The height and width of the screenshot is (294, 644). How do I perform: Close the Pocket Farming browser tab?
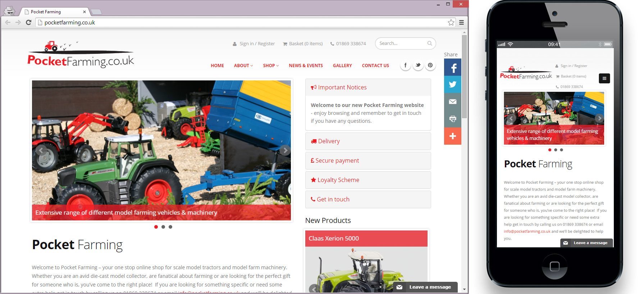(85, 12)
